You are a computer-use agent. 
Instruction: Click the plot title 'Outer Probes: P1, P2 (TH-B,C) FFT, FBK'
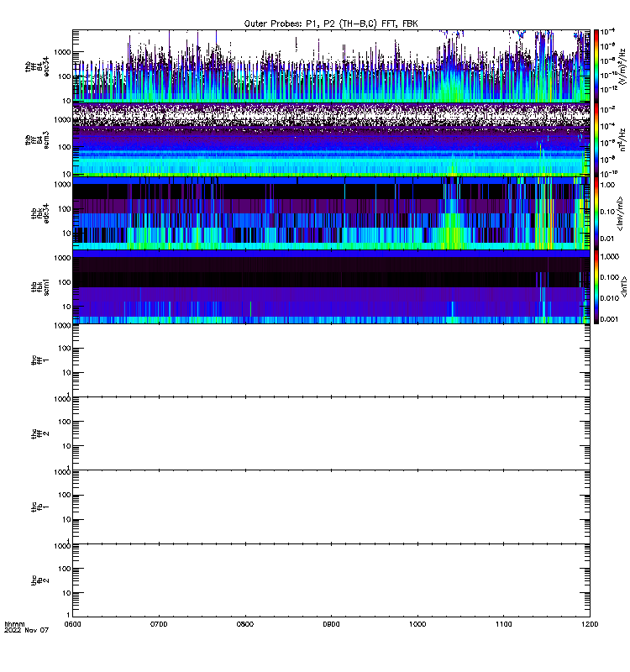(x=331, y=24)
